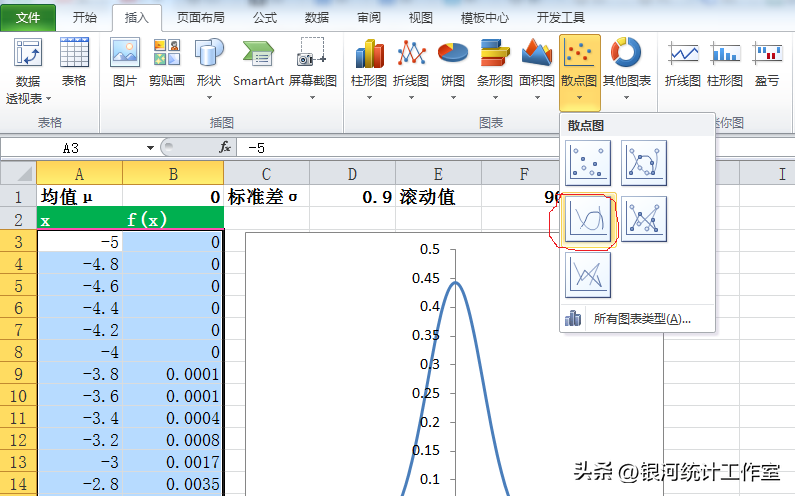This screenshot has width=795, height=496.
Task: Select the column A header
Action: pyautogui.click(x=79, y=173)
